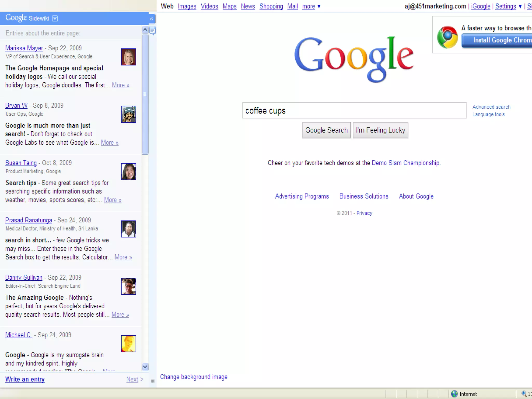
Task: Open Demo Slam Championship link
Action: [x=405, y=163]
